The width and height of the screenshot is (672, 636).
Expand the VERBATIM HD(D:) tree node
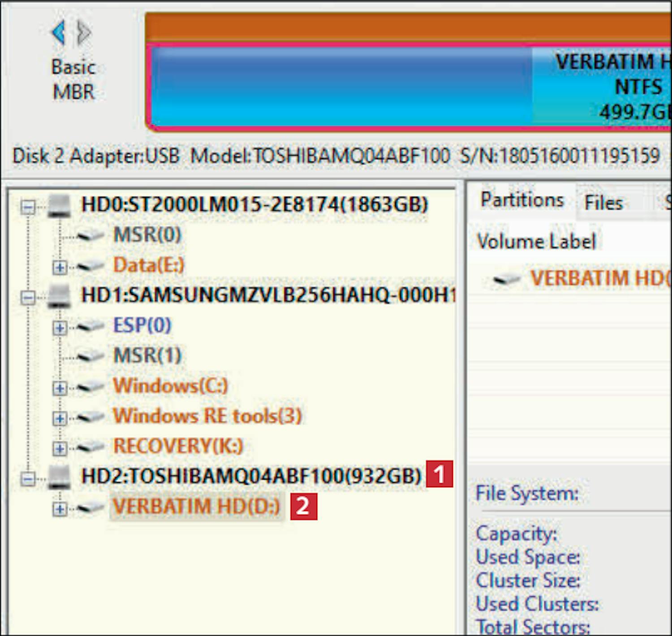coord(59,509)
